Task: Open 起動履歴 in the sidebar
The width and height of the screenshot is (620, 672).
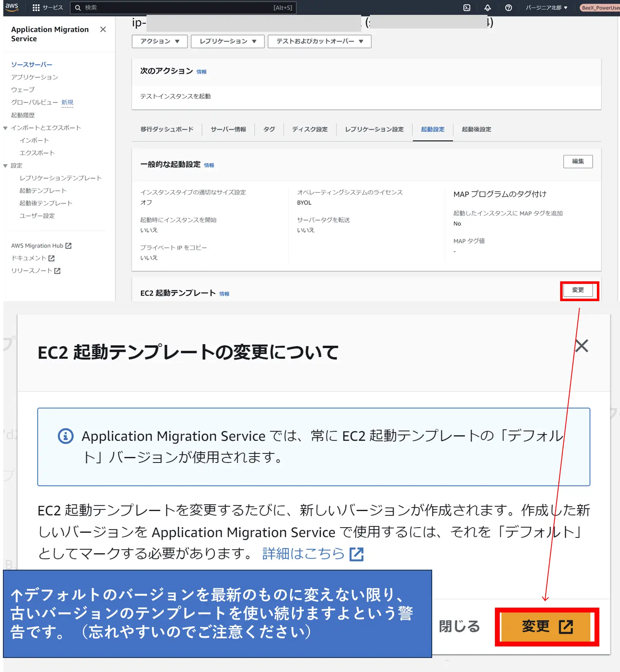Action: tap(23, 115)
